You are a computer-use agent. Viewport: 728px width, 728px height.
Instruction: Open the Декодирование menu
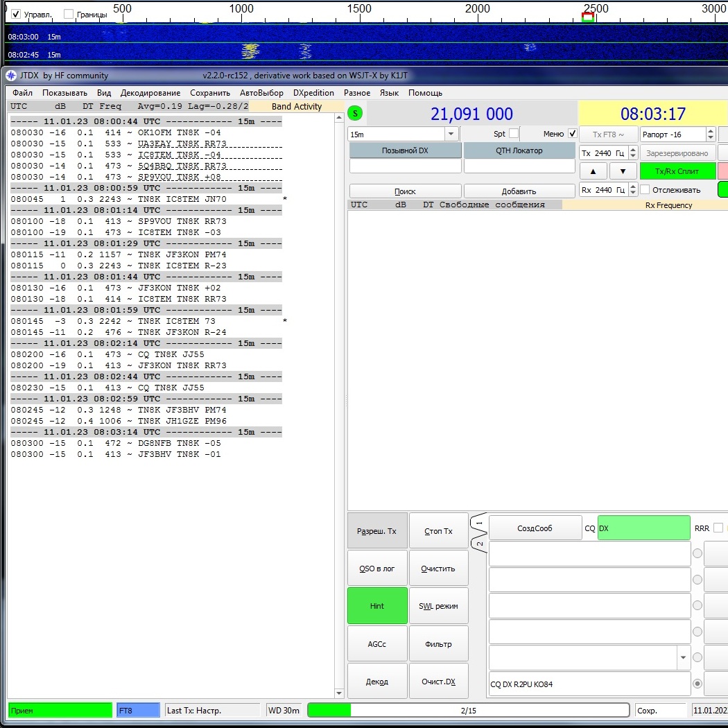click(x=150, y=93)
